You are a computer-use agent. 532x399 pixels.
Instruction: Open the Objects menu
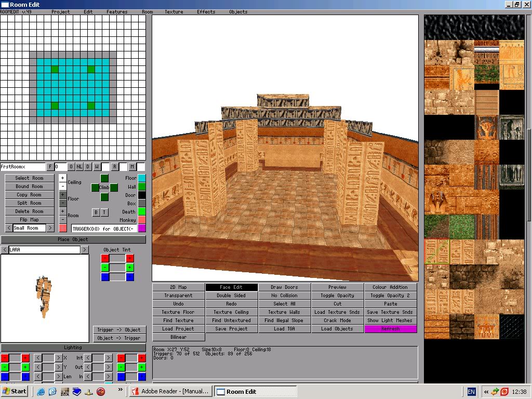pos(238,12)
